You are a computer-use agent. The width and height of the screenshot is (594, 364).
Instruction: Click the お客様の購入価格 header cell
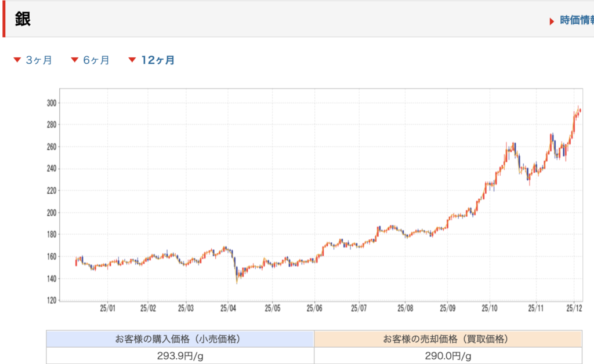[180, 338]
